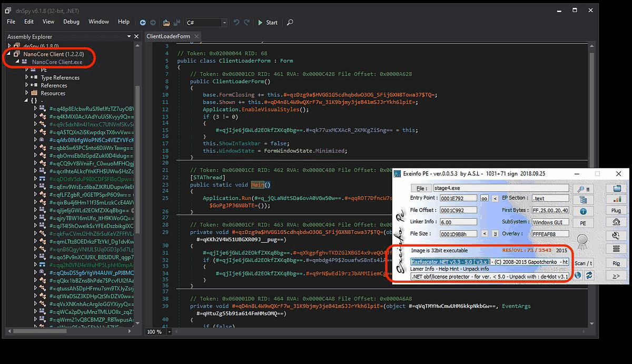Click the Type References node icon
This screenshot has height=364, width=632.
coord(35,77)
